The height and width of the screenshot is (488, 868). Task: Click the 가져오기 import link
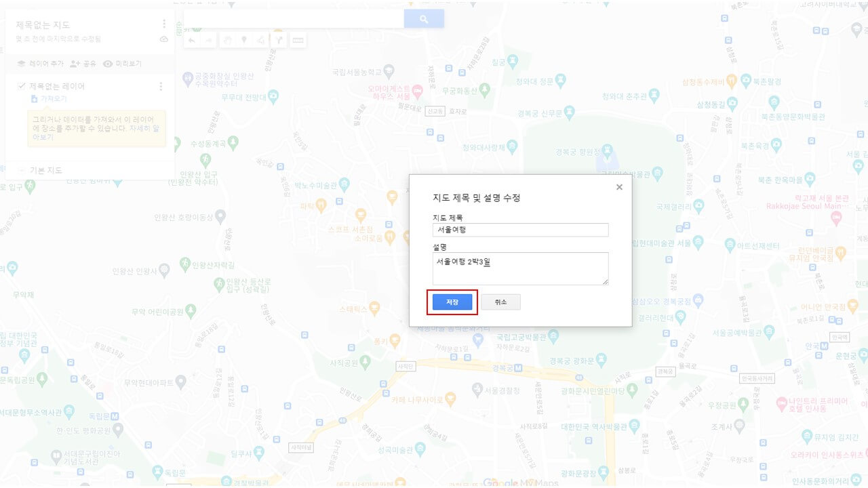pos(49,99)
